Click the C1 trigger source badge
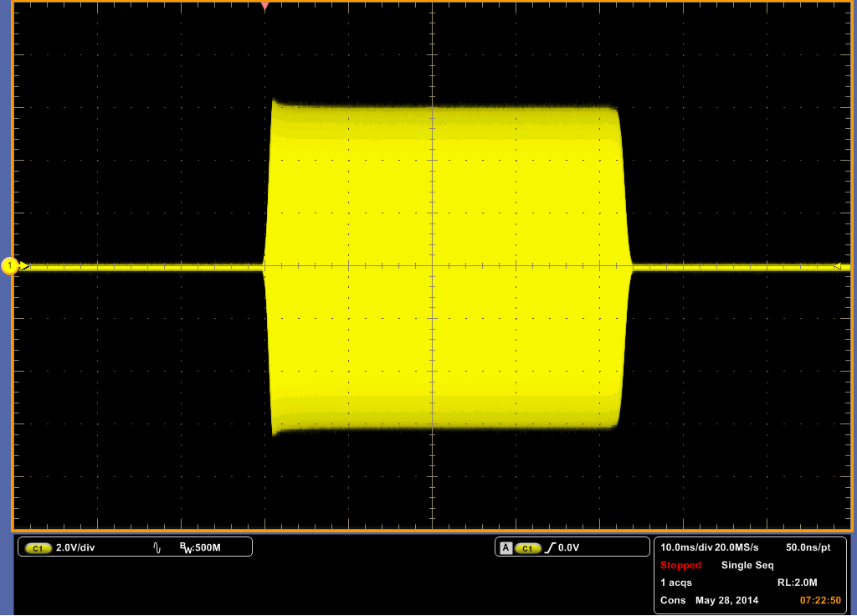Image resolution: width=857 pixels, height=616 pixels. (528, 548)
